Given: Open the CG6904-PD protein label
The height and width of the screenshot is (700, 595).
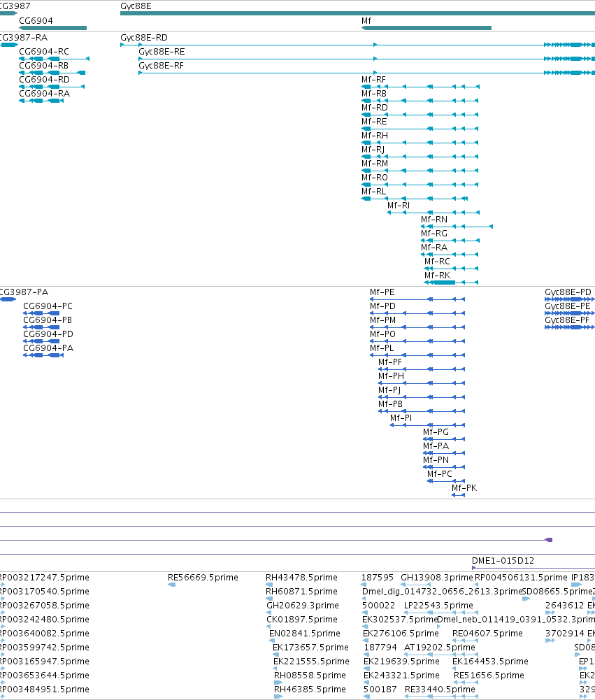Looking at the screenshot, I should point(48,334).
